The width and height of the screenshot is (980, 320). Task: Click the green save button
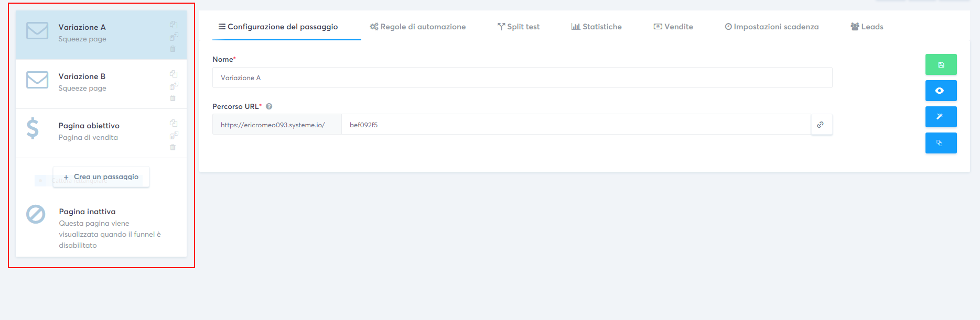pos(941,64)
